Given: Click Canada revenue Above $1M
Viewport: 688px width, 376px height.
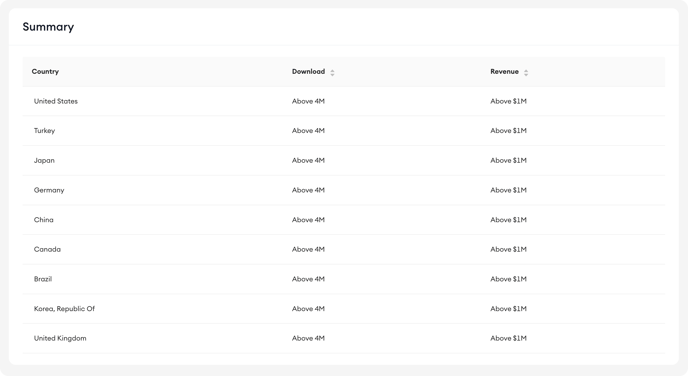Looking at the screenshot, I should coord(509,249).
